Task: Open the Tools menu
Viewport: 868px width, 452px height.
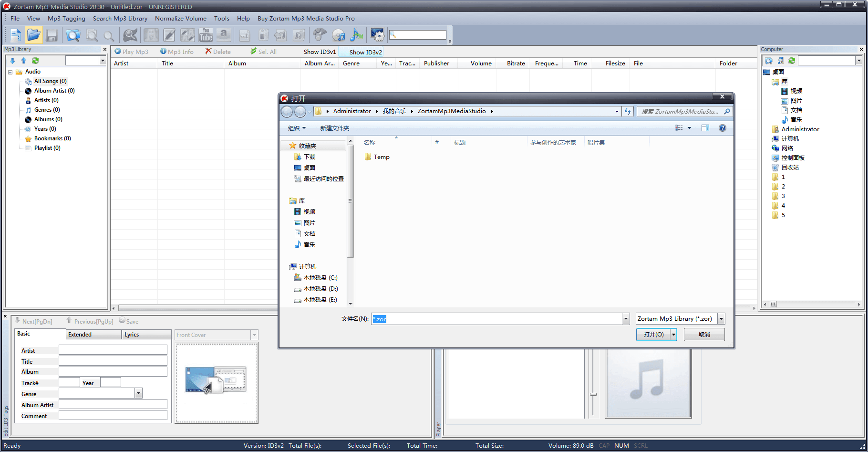Action: pos(222,19)
